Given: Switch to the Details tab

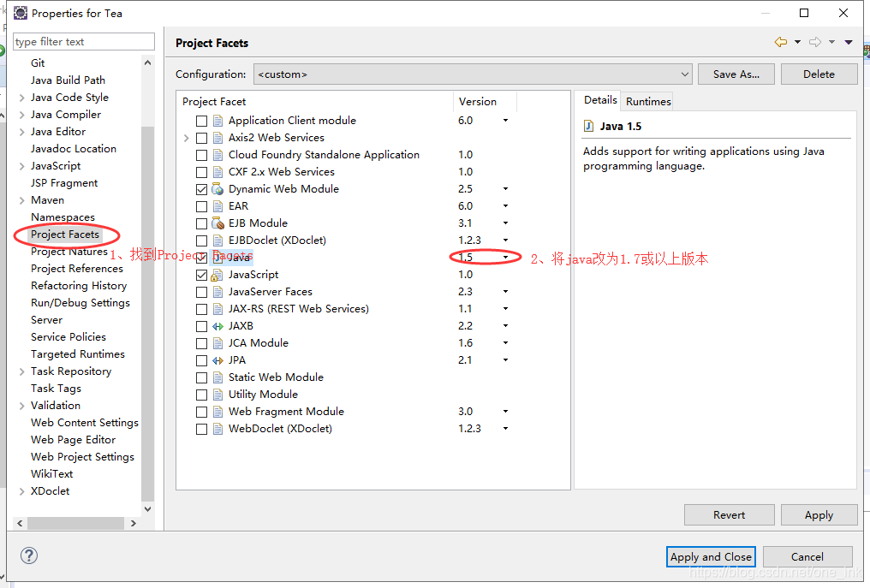Looking at the screenshot, I should point(599,100).
